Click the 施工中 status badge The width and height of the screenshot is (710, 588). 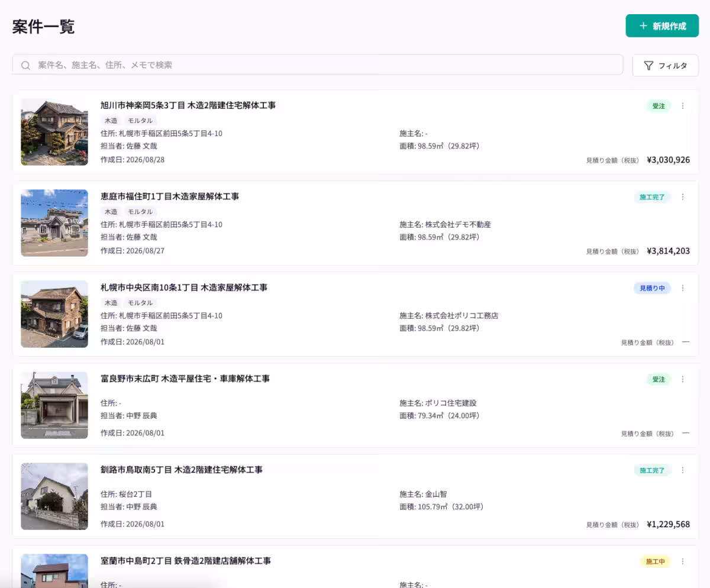click(656, 562)
